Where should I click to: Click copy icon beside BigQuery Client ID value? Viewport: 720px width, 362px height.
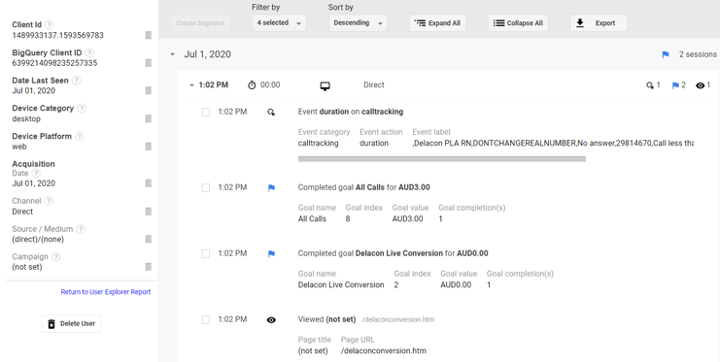coord(148,63)
